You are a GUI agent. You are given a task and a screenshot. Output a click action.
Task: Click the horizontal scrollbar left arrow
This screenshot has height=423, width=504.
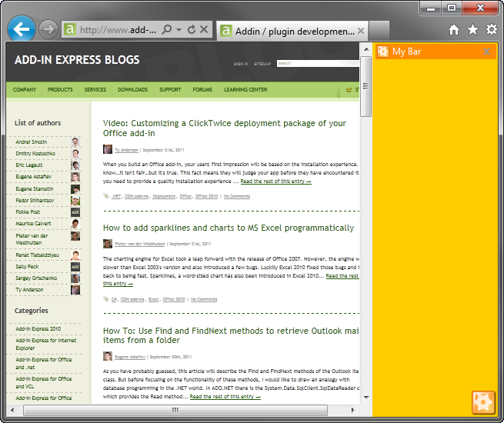pyautogui.click(x=12, y=410)
